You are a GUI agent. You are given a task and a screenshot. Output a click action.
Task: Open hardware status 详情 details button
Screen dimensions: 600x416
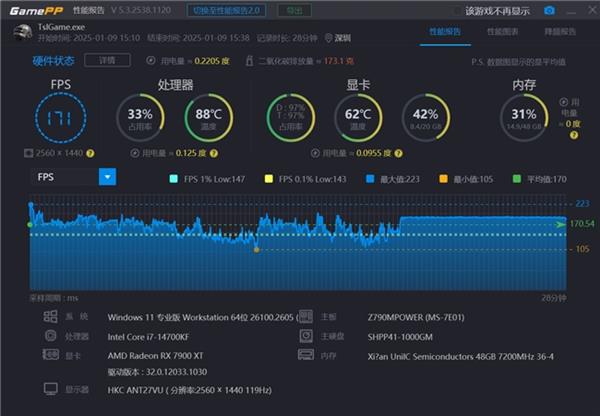pyautogui.click(x=100, y=60)
